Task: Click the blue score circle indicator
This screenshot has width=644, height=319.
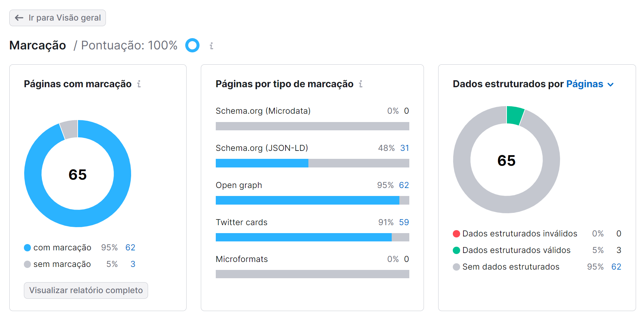Action: (x=193, y=45)
